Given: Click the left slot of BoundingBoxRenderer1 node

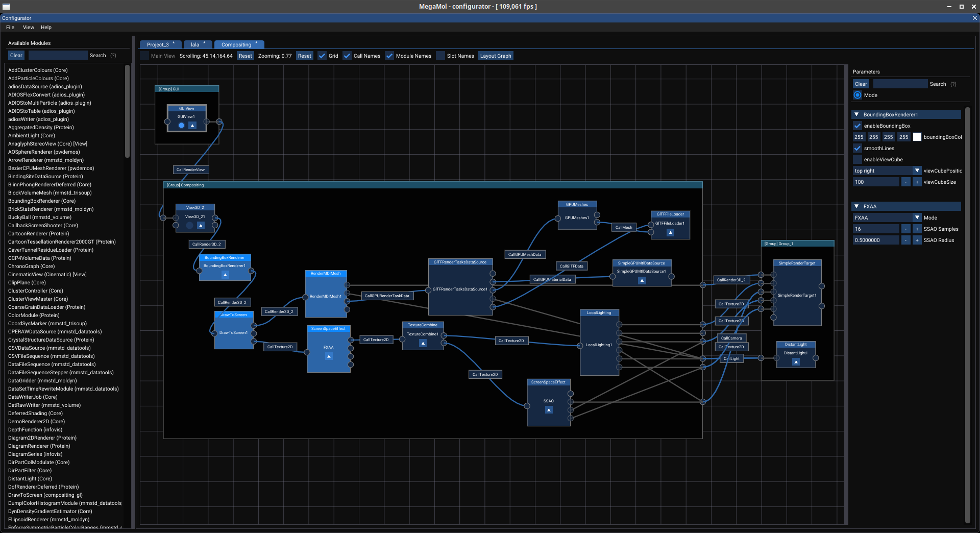Looking at the screenshot, I should (199, 271).
